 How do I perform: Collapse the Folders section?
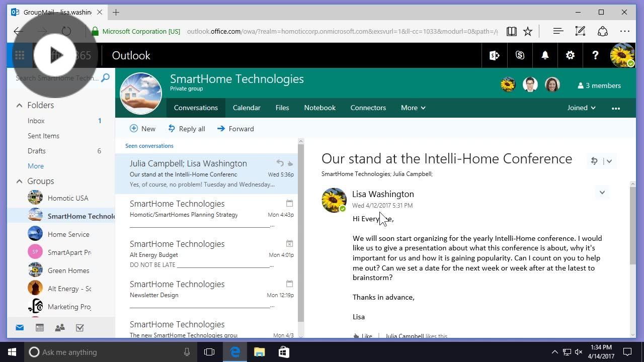pyautogui.click(x=19, y=105)
